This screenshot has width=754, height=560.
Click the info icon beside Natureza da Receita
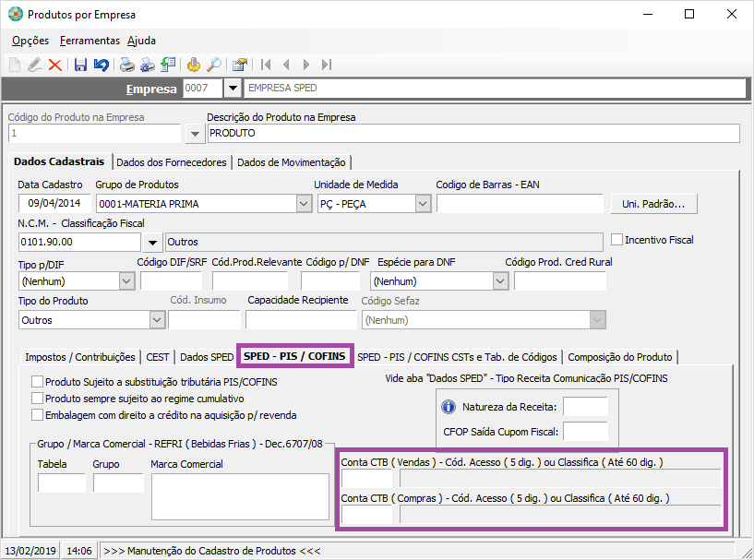(449, 407)
